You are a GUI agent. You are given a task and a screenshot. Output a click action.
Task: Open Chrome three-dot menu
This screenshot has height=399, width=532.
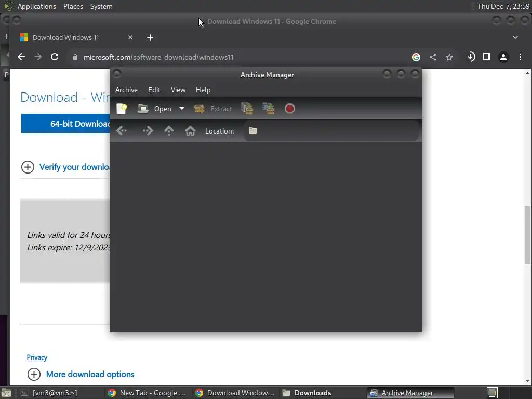(x=520, y=57)
